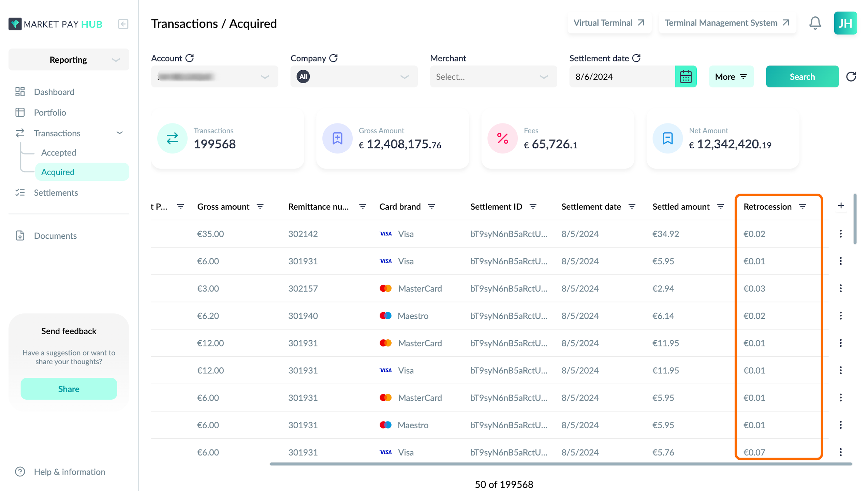Go to Portfolio
Viewport: 868px width, 491px height.
coord(50,112)
